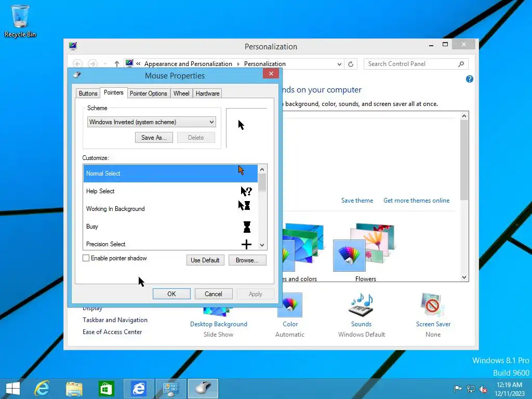
Task: Open the Screen Saver icon
Action: 433,304
